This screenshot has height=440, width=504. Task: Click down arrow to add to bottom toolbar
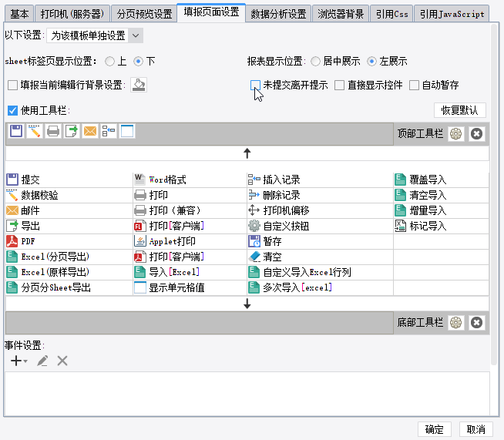247,304
